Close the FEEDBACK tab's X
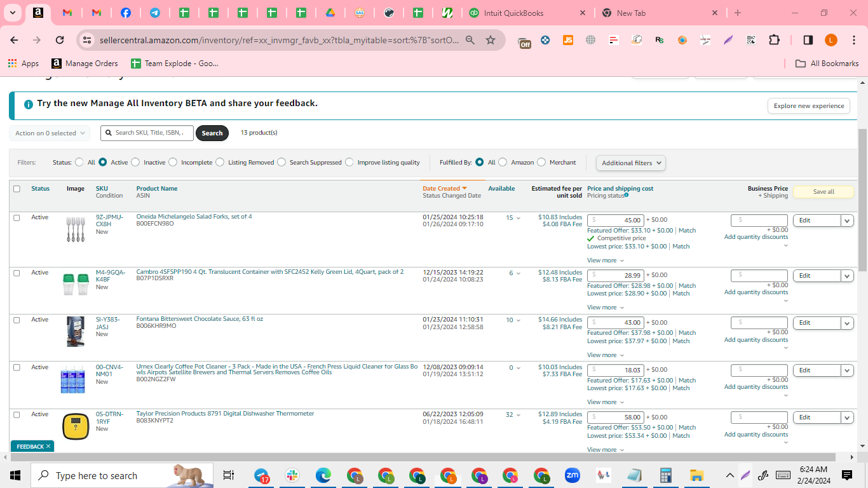 48,447
